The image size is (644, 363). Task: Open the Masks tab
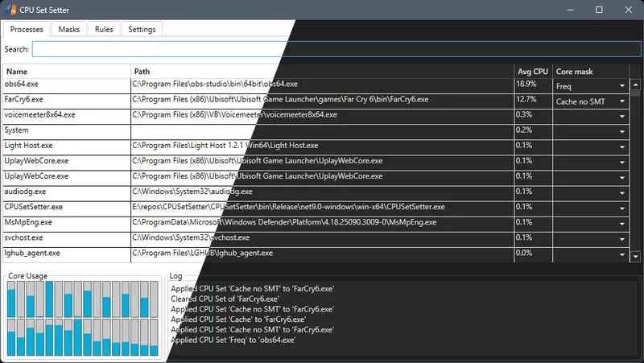click(x=69, y=29)
